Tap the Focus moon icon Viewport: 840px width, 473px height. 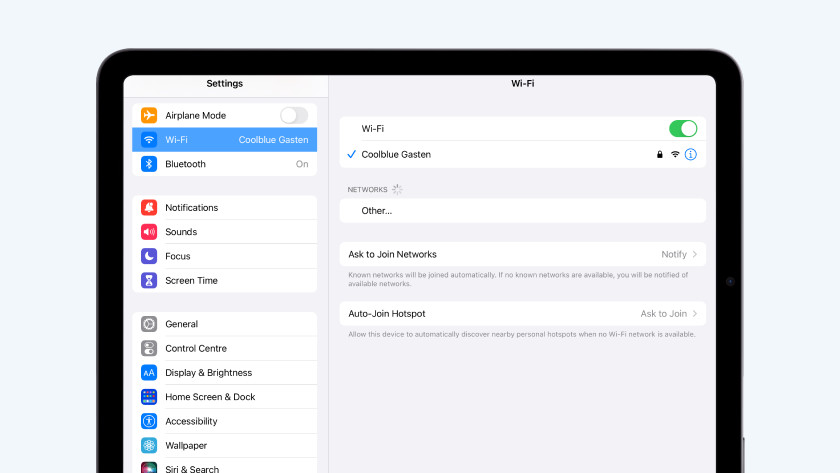(x=149, y=256)
